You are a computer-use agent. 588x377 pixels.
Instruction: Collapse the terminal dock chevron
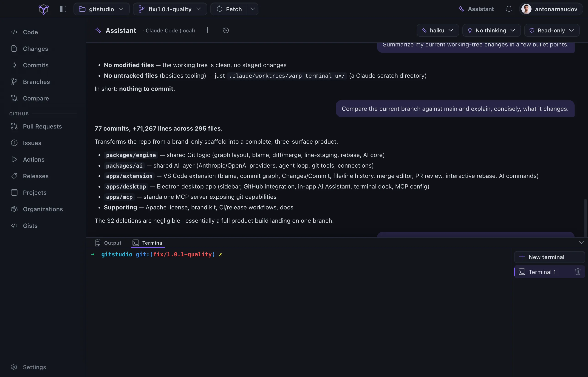point(581,243)
